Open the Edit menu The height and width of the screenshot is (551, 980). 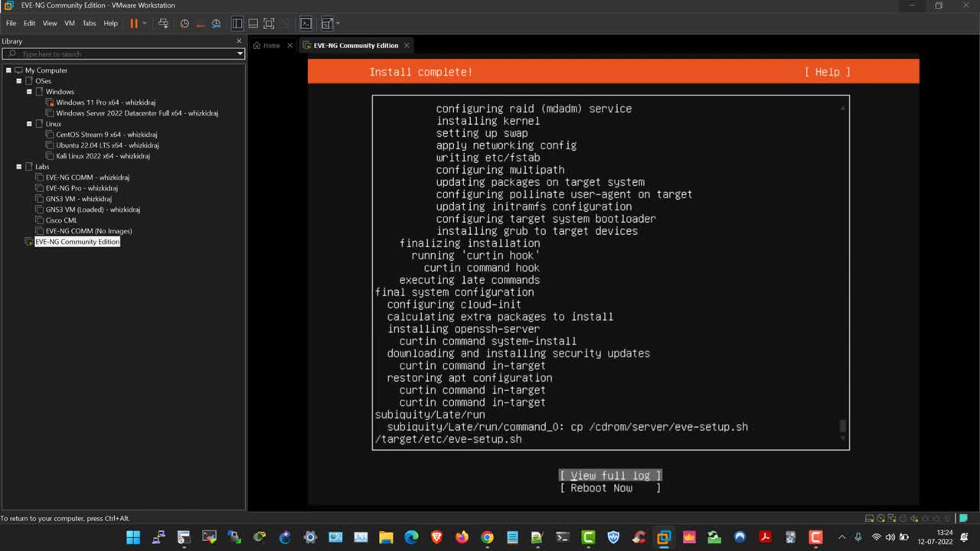pos(29,24)
